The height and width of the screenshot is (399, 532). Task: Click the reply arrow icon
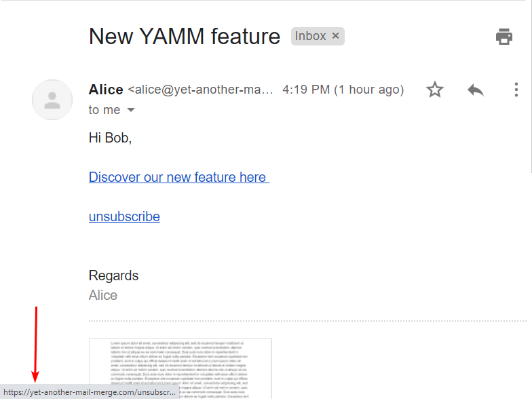pyautogui.click(x=476, y=90)
